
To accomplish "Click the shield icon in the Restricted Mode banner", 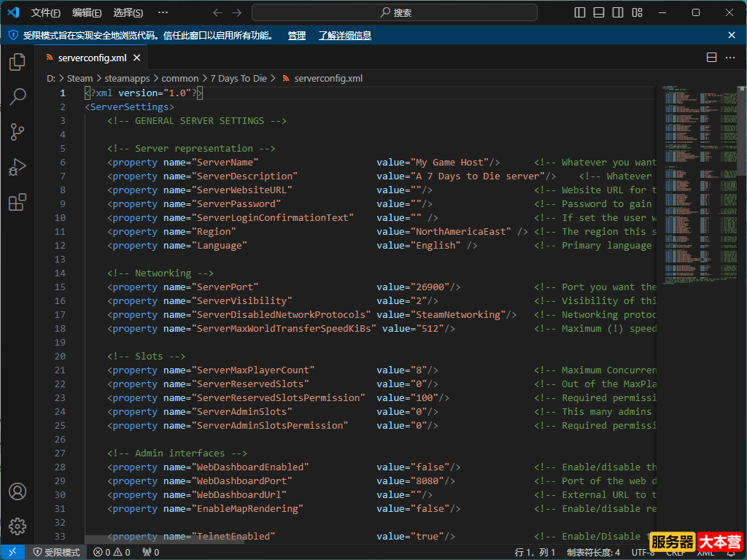I will (x=13, y=35).
